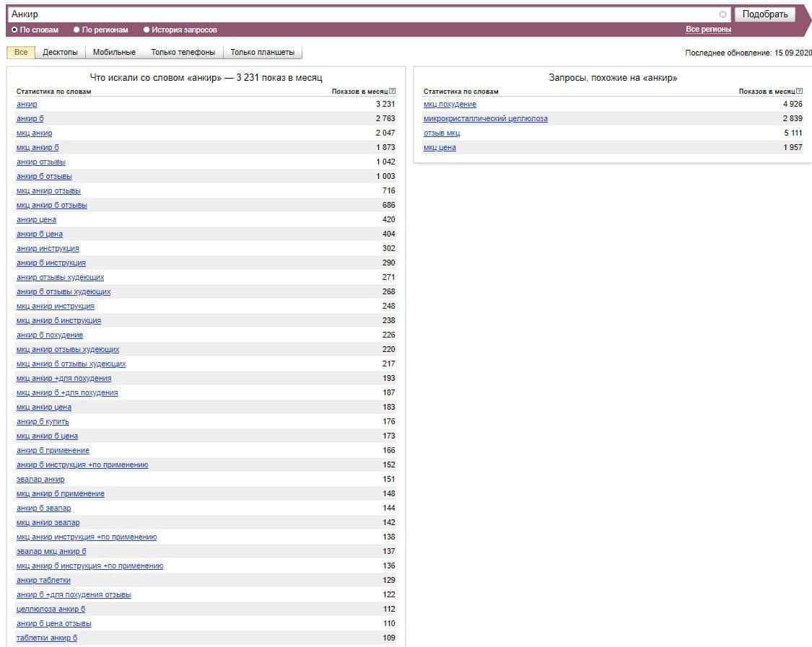Select the «Все» devices tab

click(21, 53)
